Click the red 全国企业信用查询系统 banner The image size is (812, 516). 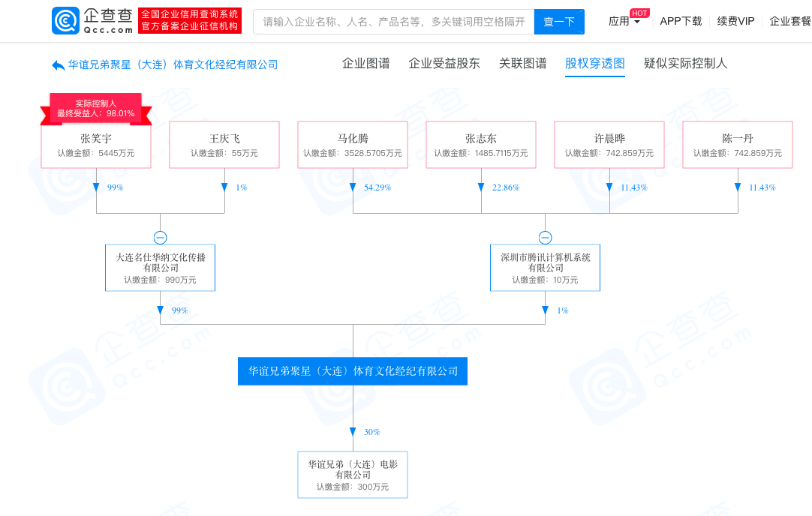(190, 21)
